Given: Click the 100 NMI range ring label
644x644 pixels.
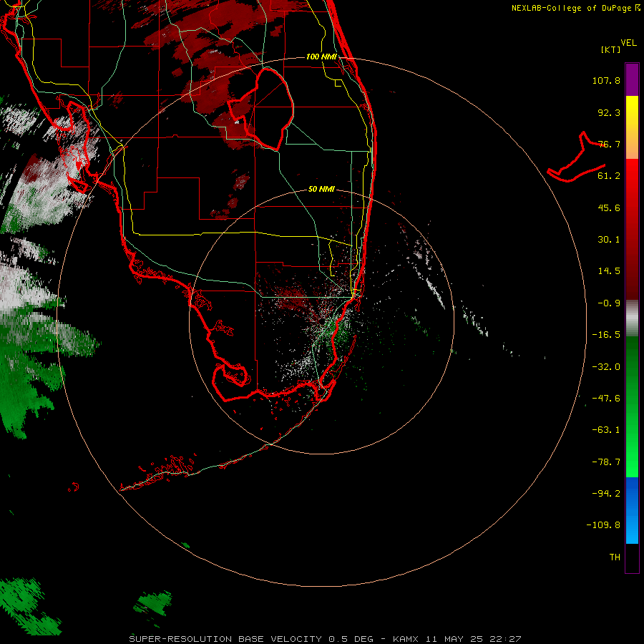Looking at the screenshot, I should tap(321, 57).
